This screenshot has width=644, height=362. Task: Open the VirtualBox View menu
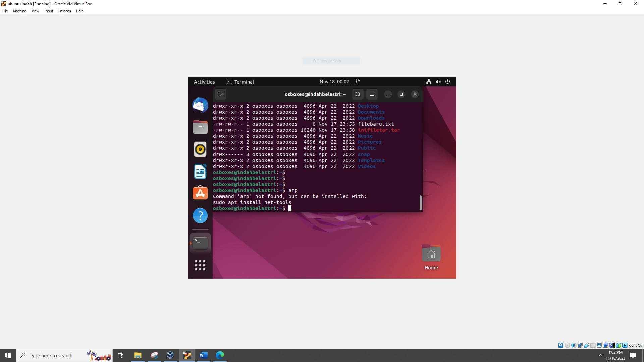tap(35, 11)
